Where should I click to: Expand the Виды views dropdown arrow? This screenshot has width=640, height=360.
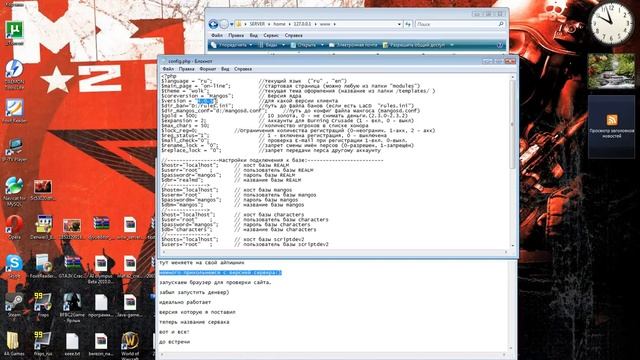point(283,45)
